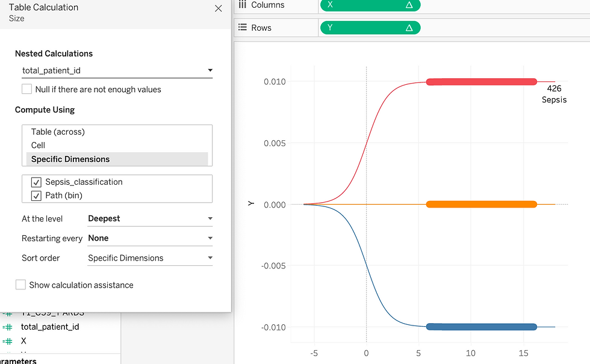Image resolution: width=590 pixels, height=364 pixels.
Task: Select the X field in data pane
Action: point(23,341)
